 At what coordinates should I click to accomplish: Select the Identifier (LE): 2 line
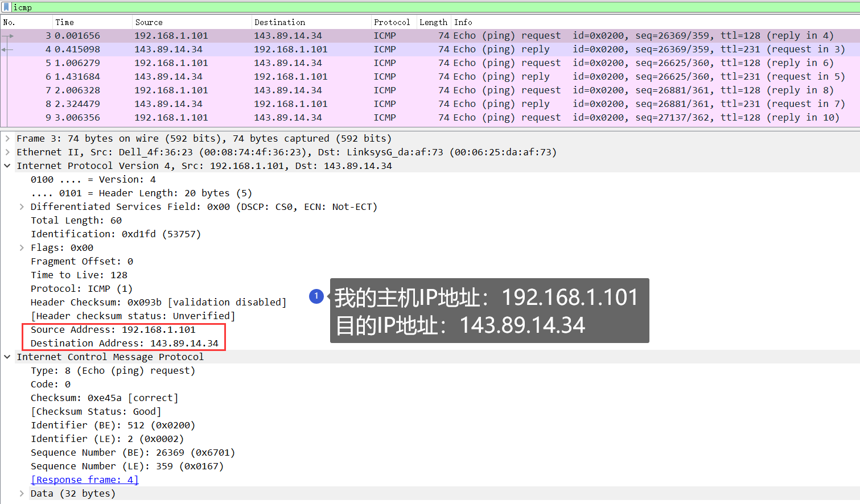point(108,439)
